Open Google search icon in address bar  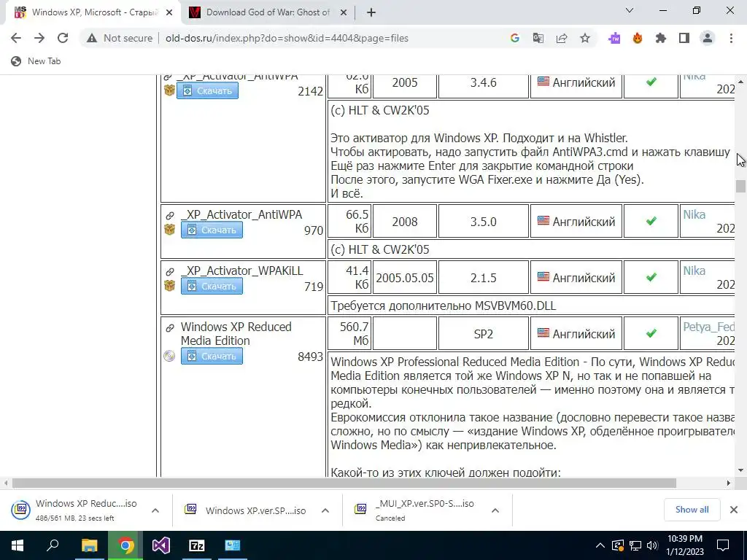[x=514, y=38]
